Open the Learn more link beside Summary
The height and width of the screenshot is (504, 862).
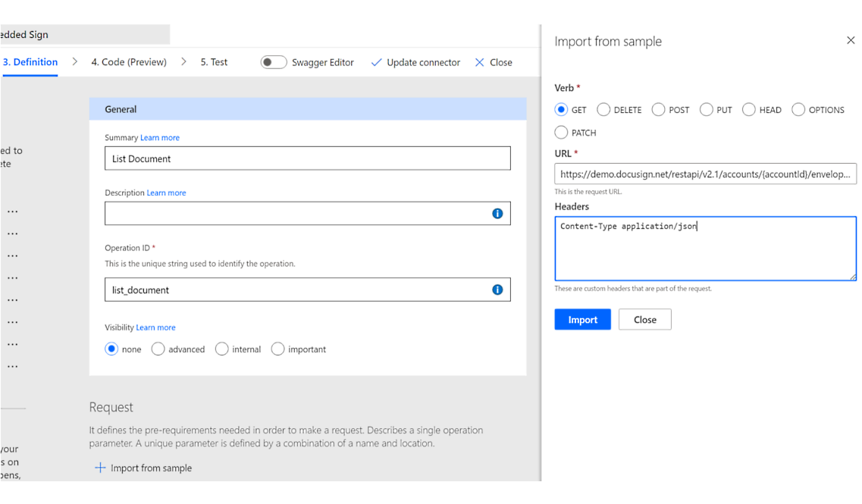pyautogui.click(x=160, y=137)
